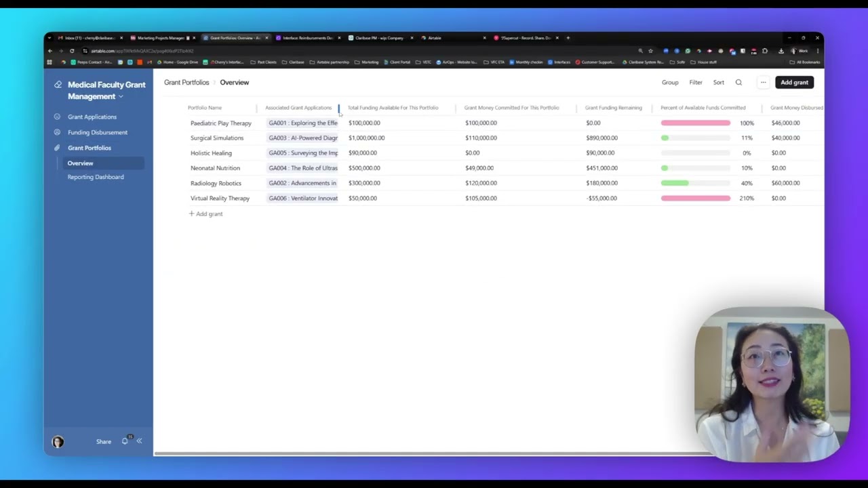The image size is (868, 488).
Task: Open the Sort options
Action: coord(719,83)
